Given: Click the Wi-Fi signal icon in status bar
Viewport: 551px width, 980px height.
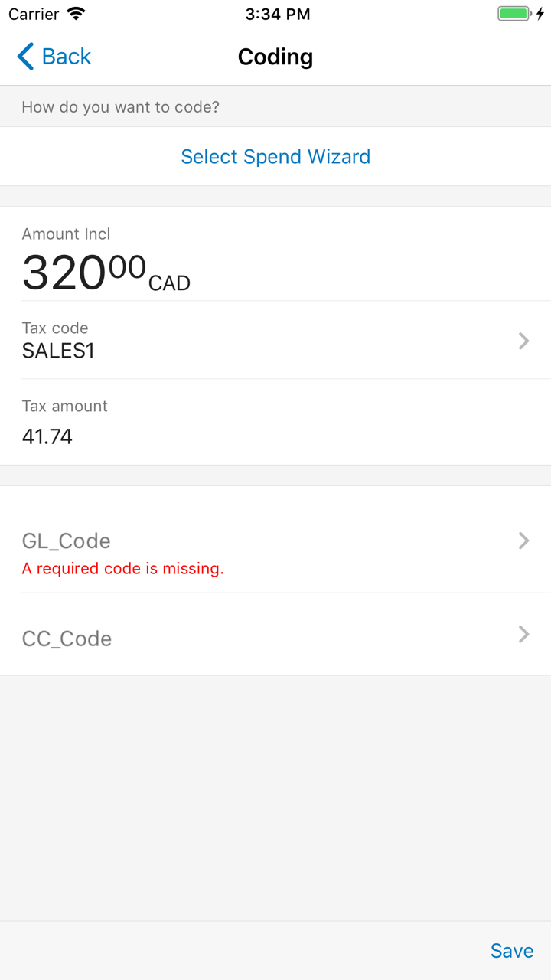Looking at the screenshot, I should pos(76,14).
